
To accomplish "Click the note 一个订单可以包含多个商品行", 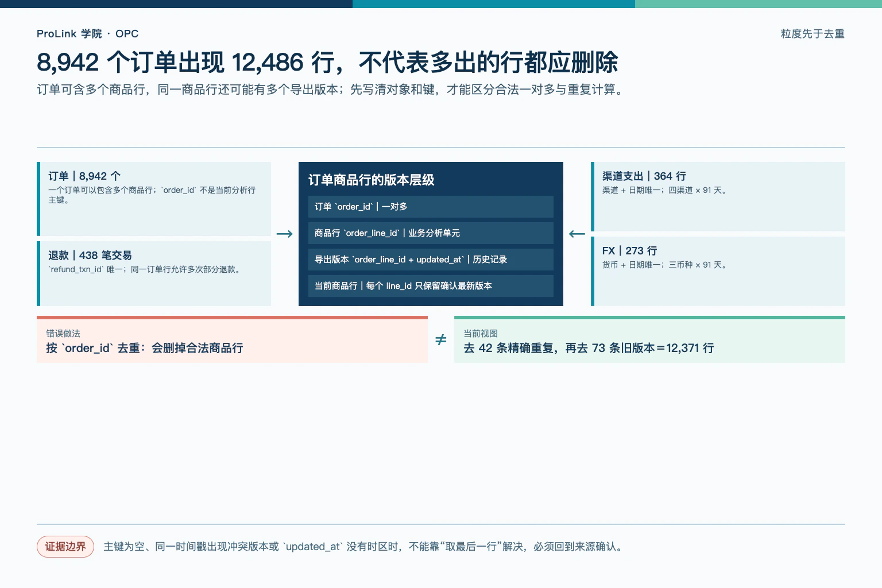I will click(152, 195).
